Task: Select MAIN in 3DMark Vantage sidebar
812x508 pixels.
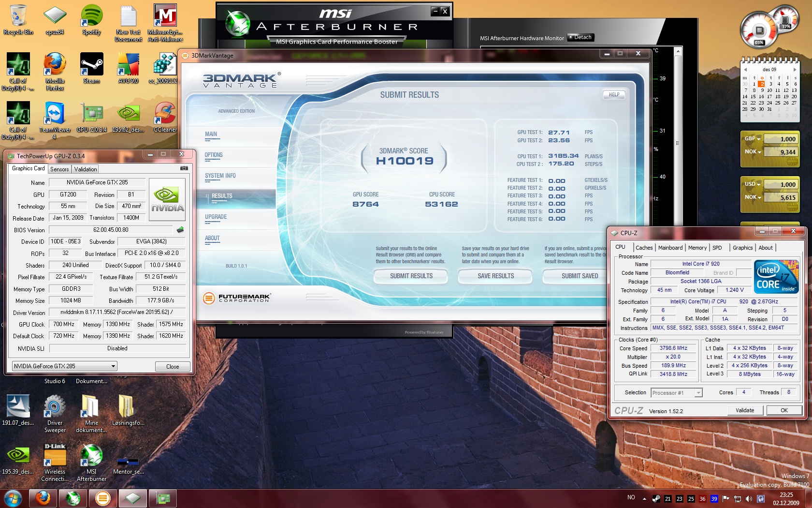Action: tap(211, 134)
